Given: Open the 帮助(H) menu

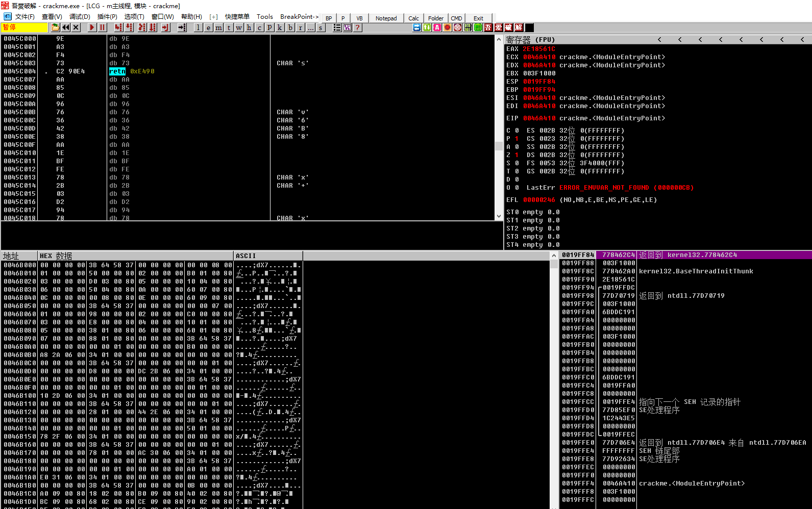Looking at the screenshot, I should pos(191,17).
